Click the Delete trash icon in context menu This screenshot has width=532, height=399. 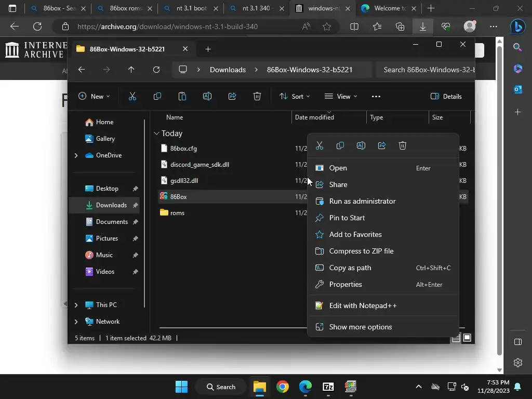(x=403, y=145)
